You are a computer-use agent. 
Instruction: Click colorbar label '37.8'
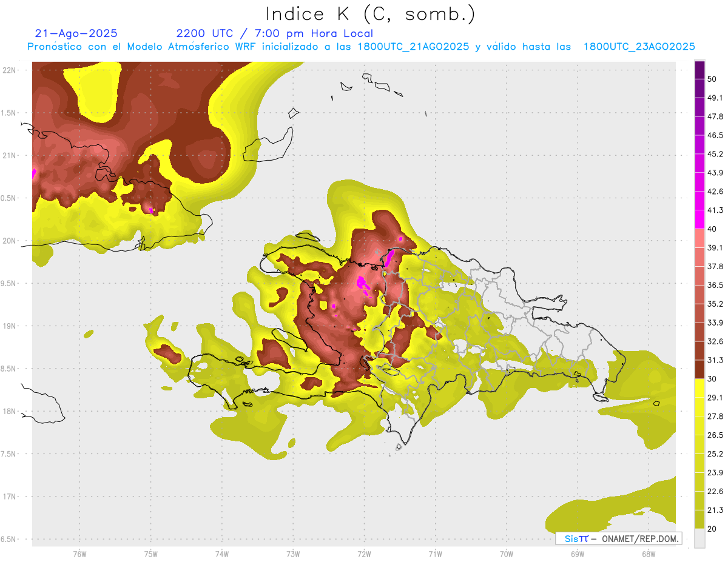(x=715, y=267)
